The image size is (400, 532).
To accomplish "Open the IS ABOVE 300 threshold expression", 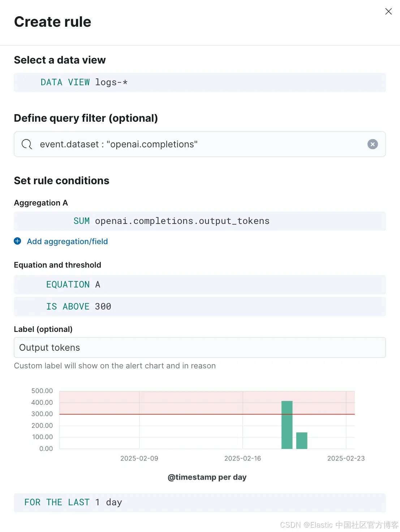I will 200,307.
